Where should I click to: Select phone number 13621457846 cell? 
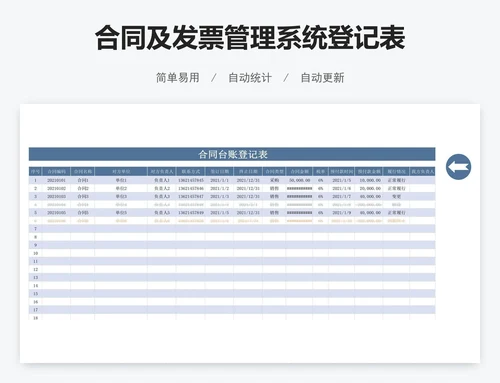tap(191, 188)
